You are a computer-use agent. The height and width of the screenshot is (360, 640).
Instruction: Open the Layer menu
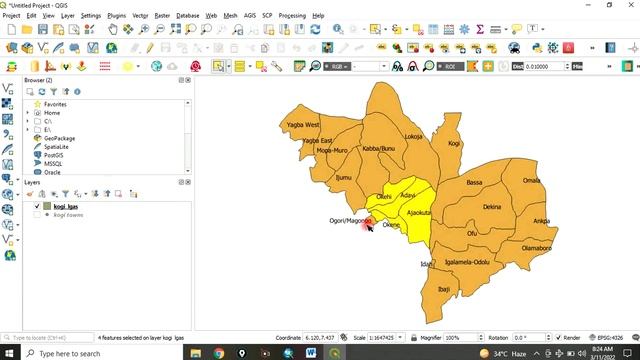pyautogui.click(x=68, y=16)
